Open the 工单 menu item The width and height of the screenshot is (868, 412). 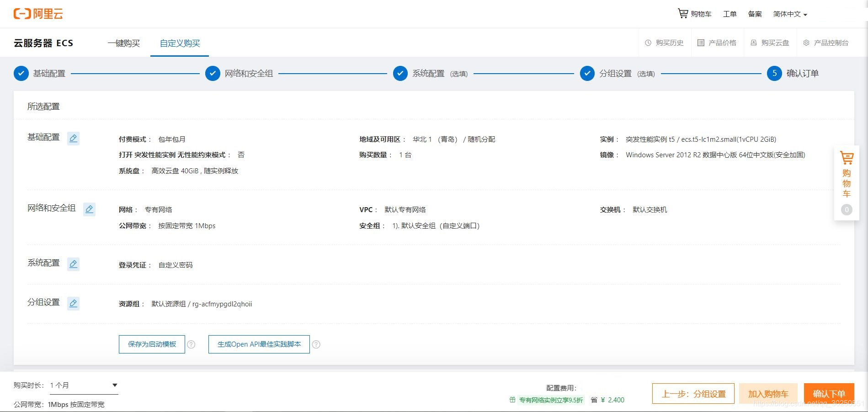point(730,14)
